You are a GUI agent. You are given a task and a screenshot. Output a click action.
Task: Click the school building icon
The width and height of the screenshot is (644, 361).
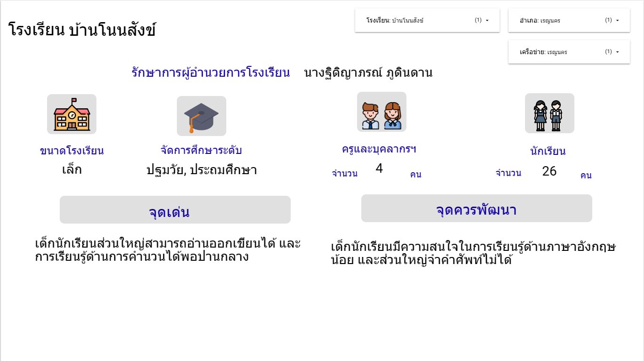tap(72, 114)
